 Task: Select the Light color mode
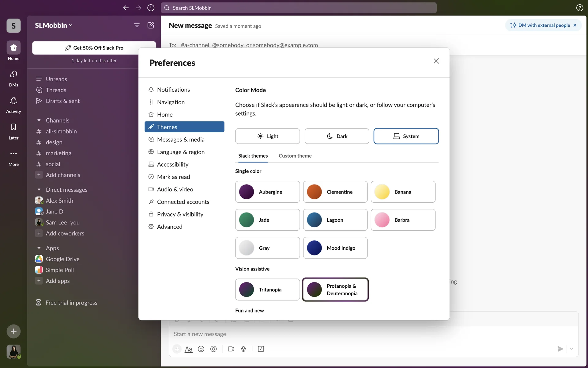point(267,136)
